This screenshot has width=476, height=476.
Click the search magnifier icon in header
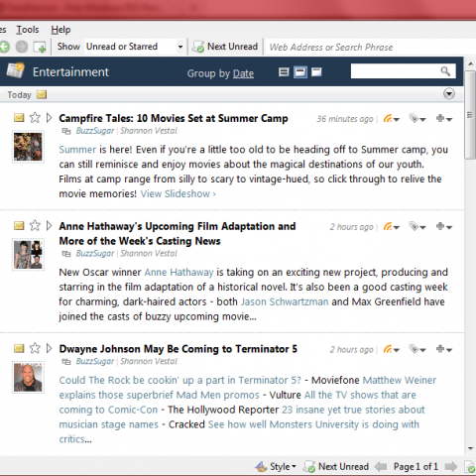coord(445,71)
